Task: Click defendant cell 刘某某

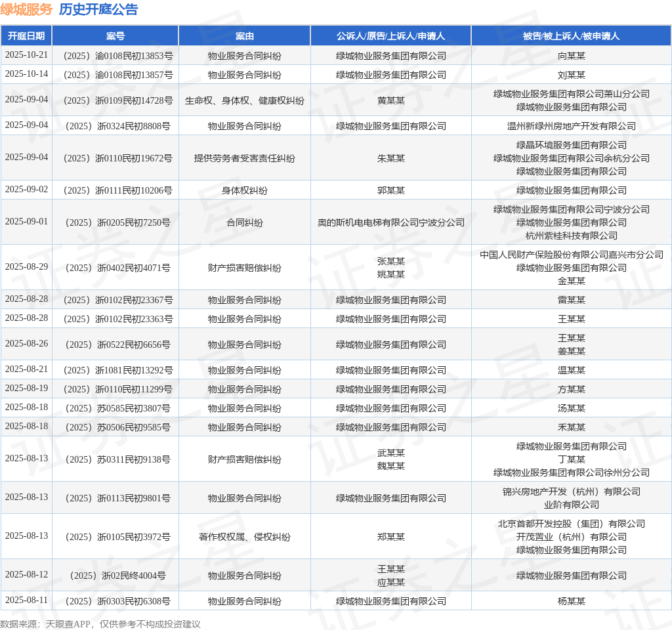Action: pos(572,75)
